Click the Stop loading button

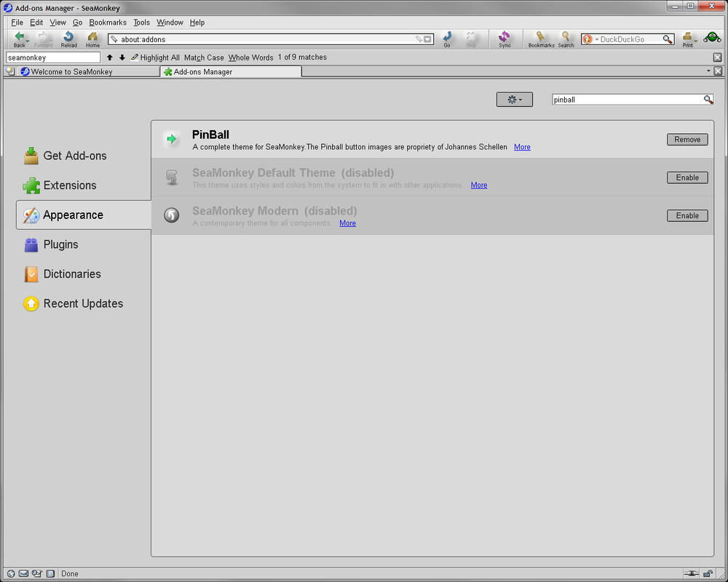coord(471,39)
